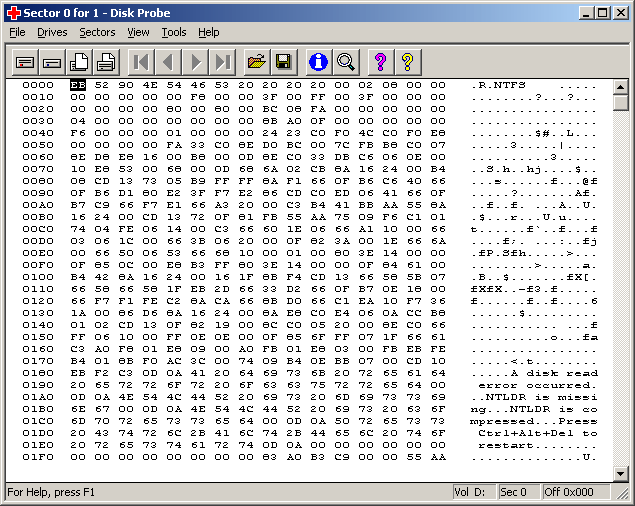Click the offset label 0080
Screen dimensions: 635x506
pyautogui.click(x=38, y=181)
